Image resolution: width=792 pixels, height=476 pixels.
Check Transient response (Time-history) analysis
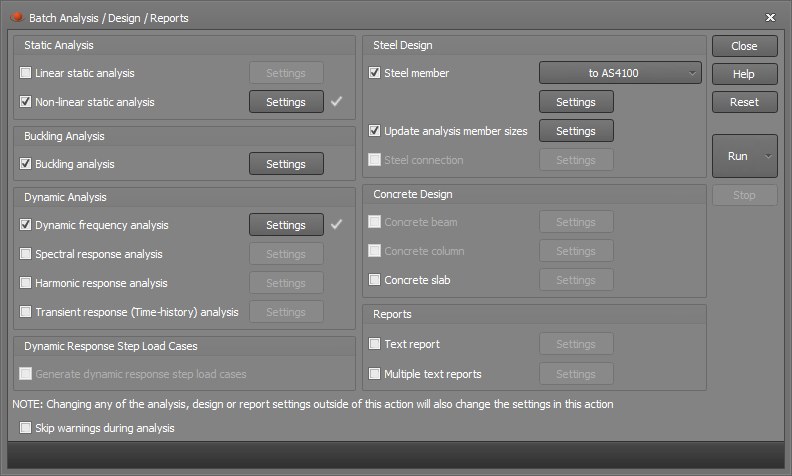pyautogui.click(x=25, y=312)
